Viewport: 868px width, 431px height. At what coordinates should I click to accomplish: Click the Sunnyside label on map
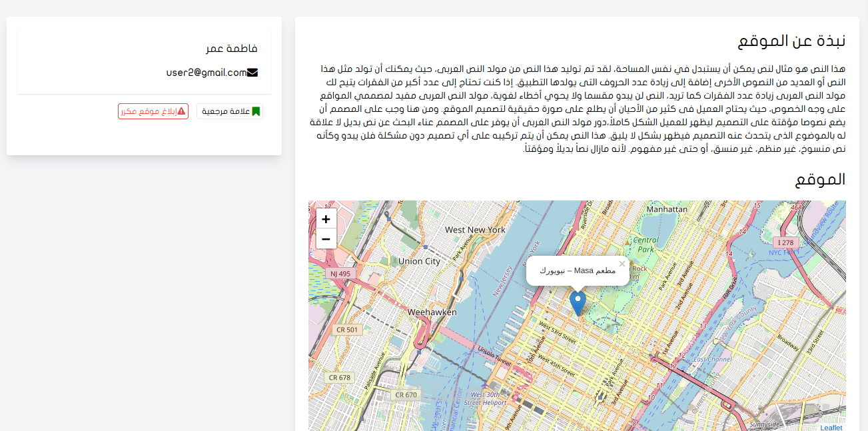pyautogui.click(x=764, y=424)
